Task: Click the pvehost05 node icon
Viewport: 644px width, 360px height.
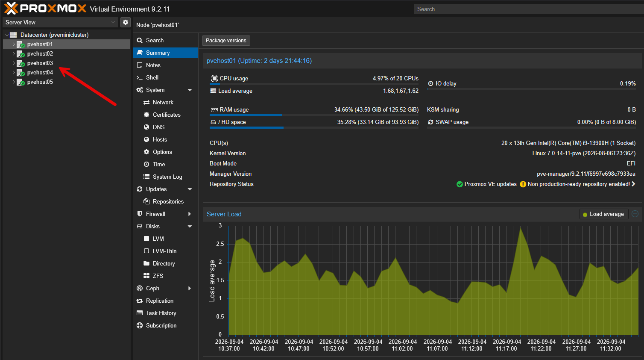Action: (x=20, y=82)
